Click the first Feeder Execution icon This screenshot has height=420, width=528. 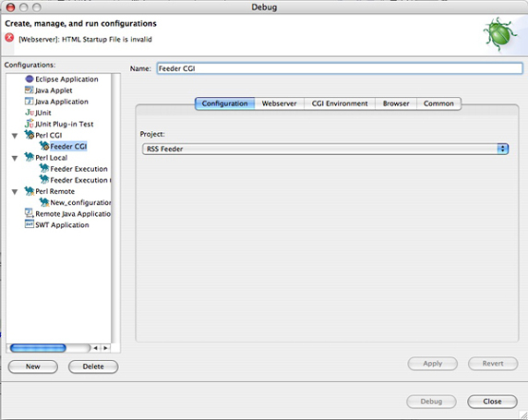44,168
